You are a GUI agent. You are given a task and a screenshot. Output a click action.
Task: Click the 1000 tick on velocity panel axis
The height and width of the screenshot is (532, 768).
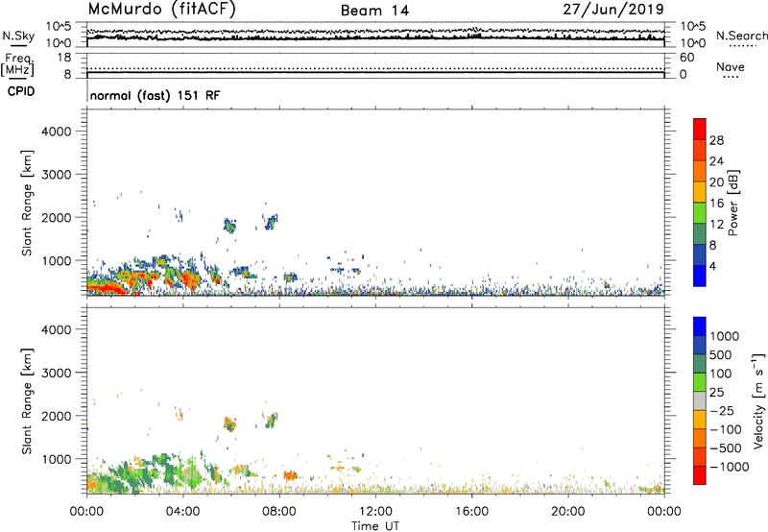pyautogui.click(x=57, y=459)
